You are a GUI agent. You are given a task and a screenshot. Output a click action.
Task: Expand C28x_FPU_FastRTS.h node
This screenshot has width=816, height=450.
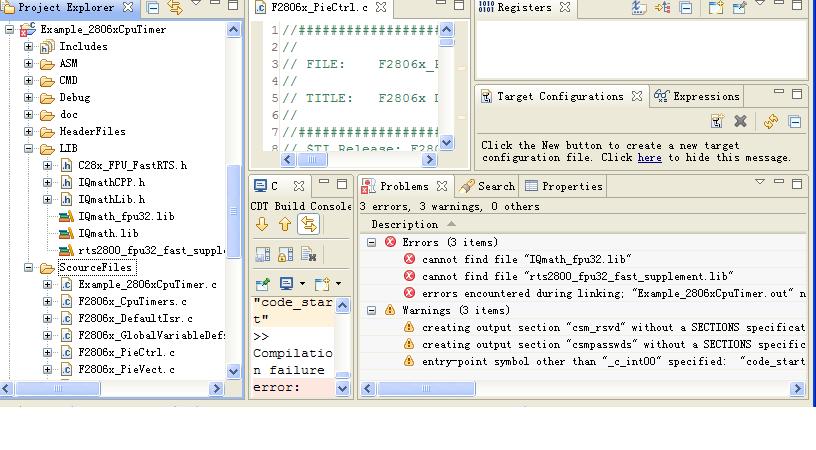click(47, 166)
